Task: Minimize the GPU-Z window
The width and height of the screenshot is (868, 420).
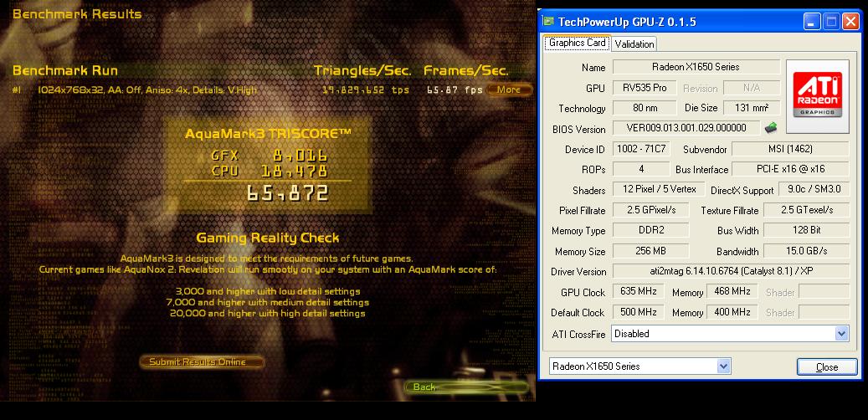Action: (812, 22)
